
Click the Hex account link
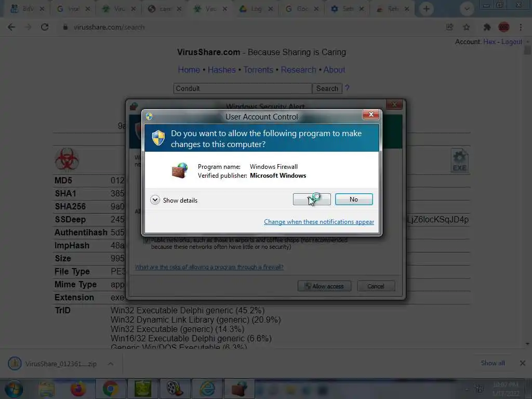point(489,42)
